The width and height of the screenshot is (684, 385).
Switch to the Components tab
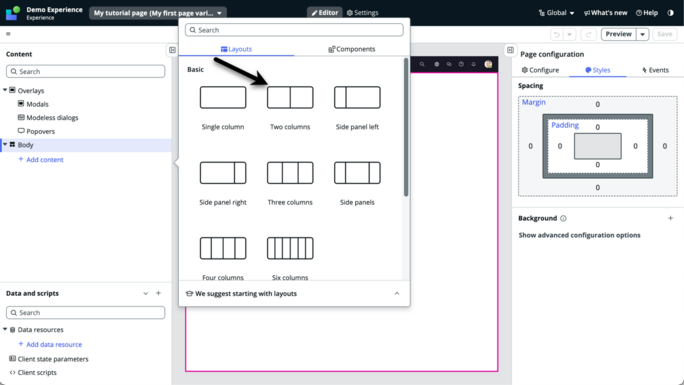pos(352,49)
